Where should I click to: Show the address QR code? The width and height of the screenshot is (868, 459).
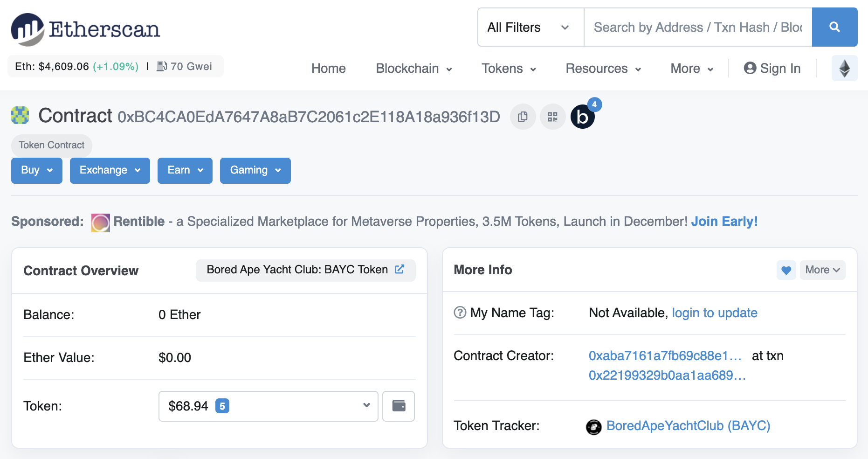point(552,117)
